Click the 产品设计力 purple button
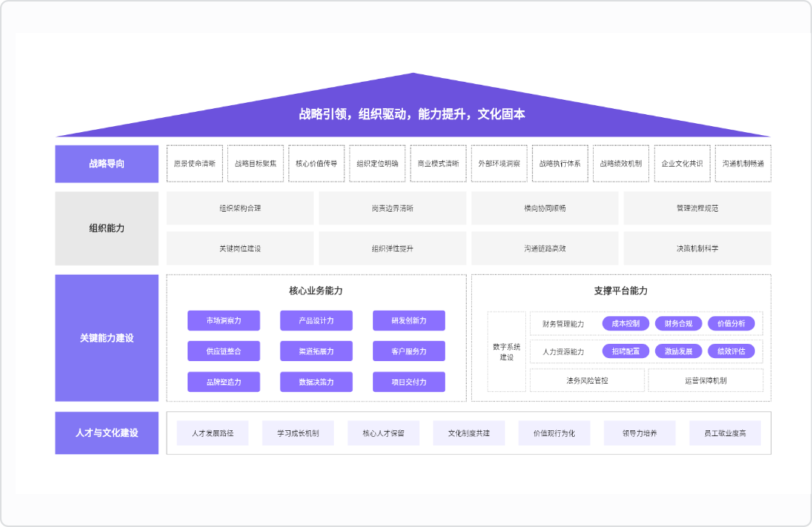This screenshot has height=527, width=812. click(317, 321)
